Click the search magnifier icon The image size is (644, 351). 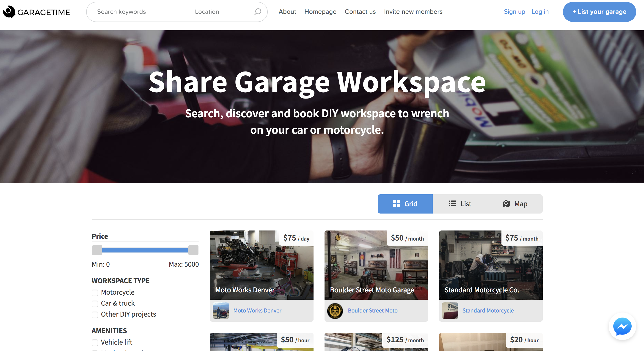point(257,12)
